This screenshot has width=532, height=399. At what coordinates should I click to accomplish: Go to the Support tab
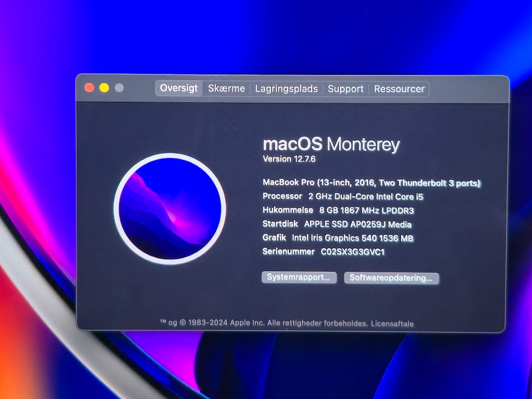(x=345, y=89)
